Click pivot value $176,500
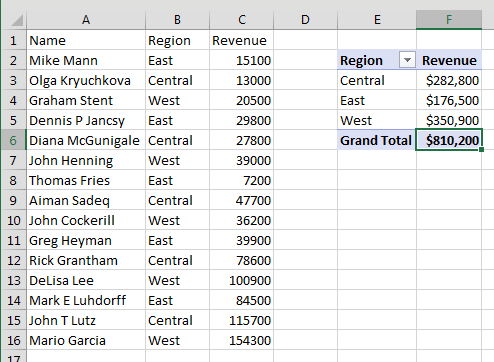The height and width of the screenshot is (362, 494). pos(449,100)
